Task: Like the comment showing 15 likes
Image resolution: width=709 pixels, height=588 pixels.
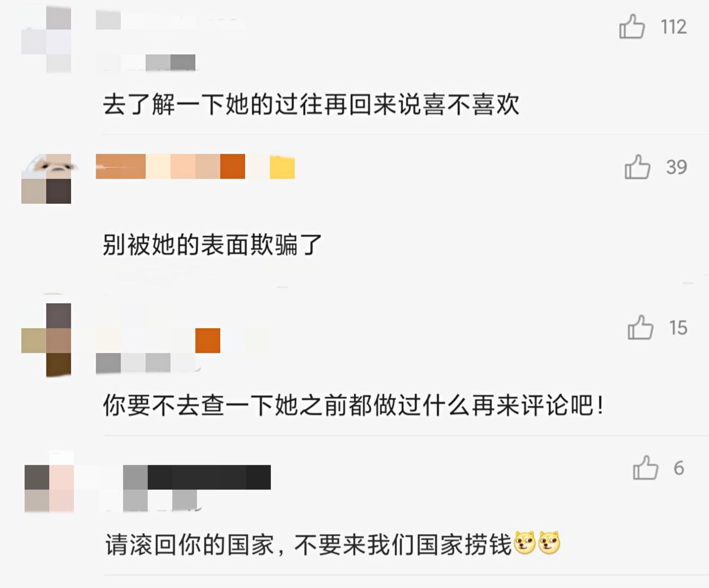Action: (640, 327)
